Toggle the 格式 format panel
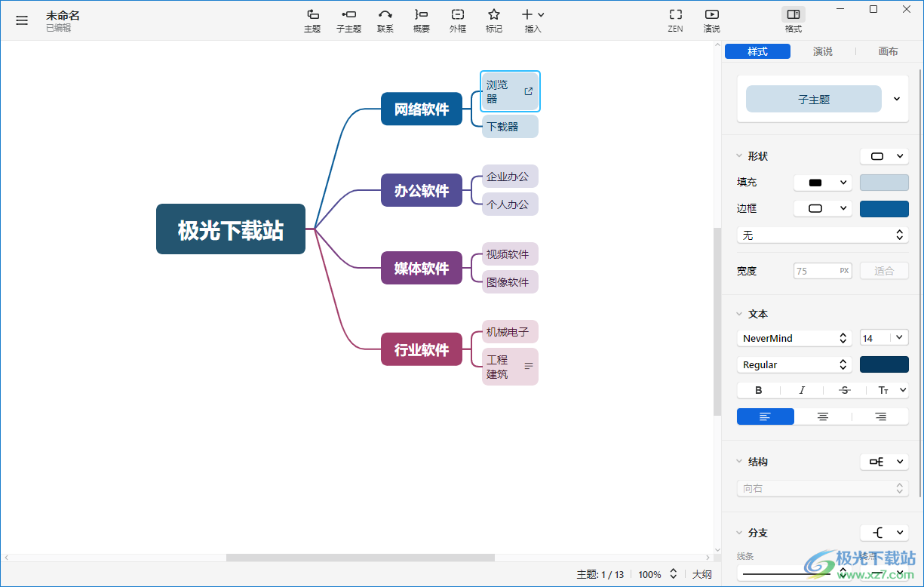Image resolution: width=924 pixels, height=587 pixels. click(x=794, y=20)
